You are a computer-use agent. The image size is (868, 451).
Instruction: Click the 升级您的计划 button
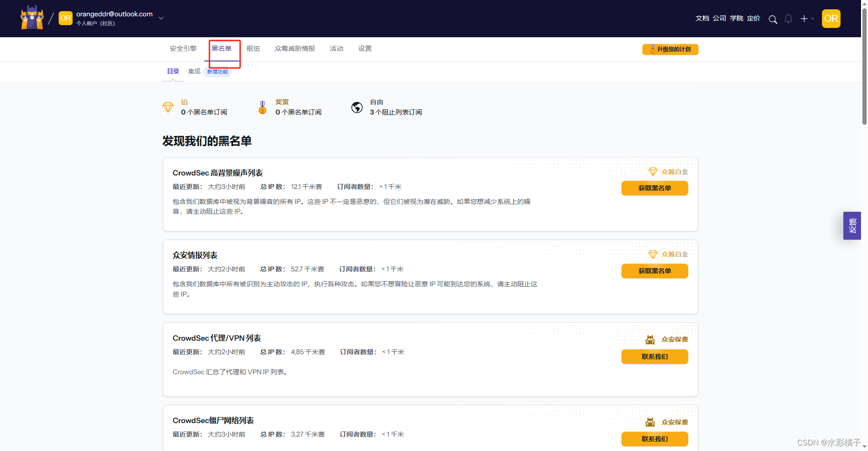pos(670,49)
